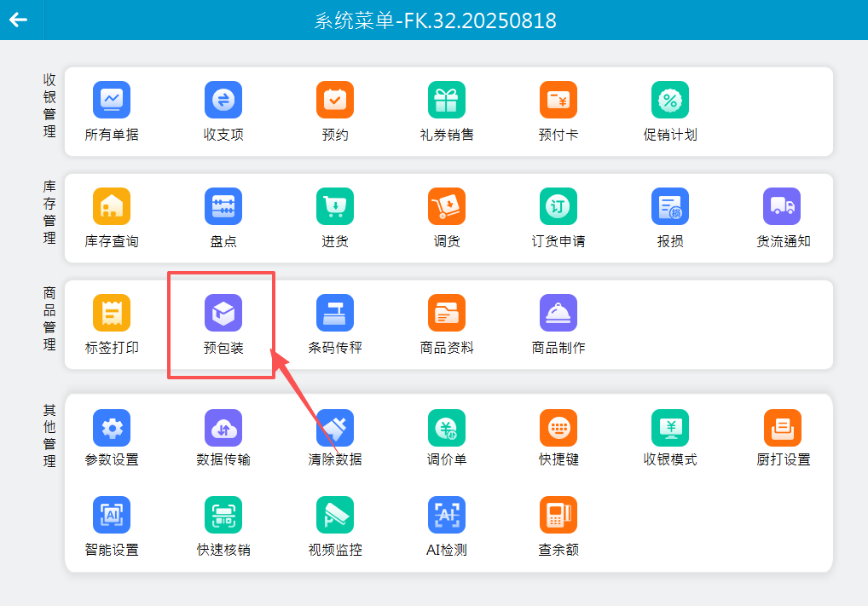Select the 预约 reservation icon
Image resolution: width=868 pixels, height=606 pixels.
tap(335, 101)
